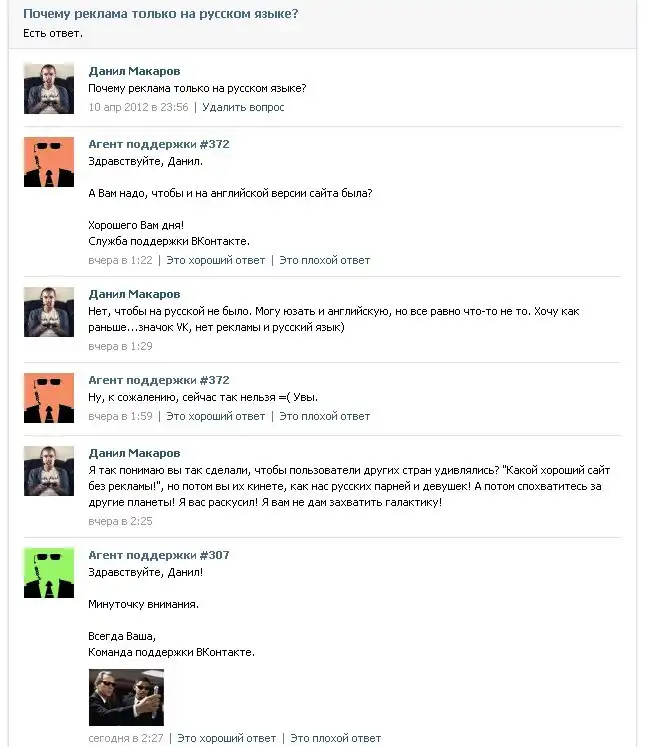Click the "Агент поддержки #307" name link

[158, 555]
